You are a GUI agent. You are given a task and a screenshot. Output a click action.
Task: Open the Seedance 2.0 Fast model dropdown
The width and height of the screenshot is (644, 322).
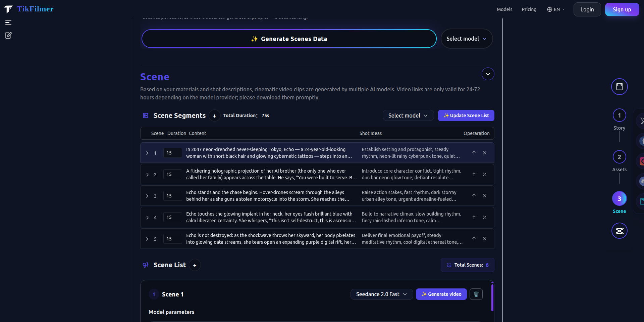[381, 294]
